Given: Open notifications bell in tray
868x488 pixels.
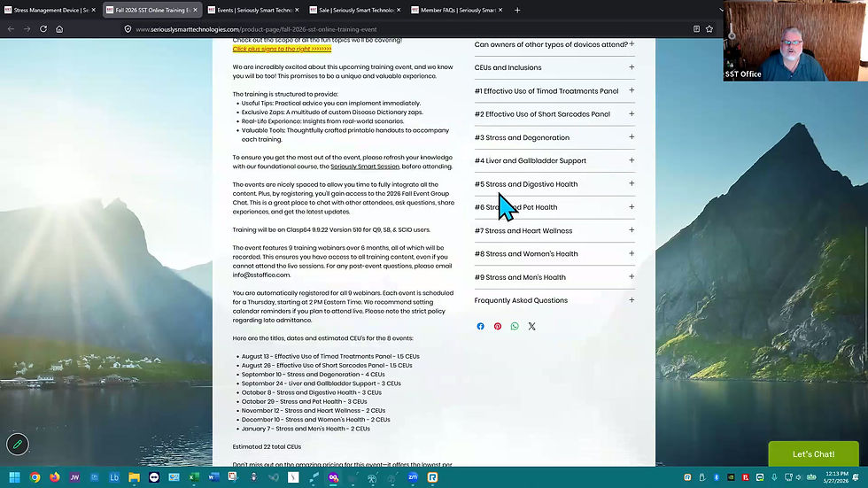Looking at the screenshot, I should pyautogui.click(x=856, y=477).
